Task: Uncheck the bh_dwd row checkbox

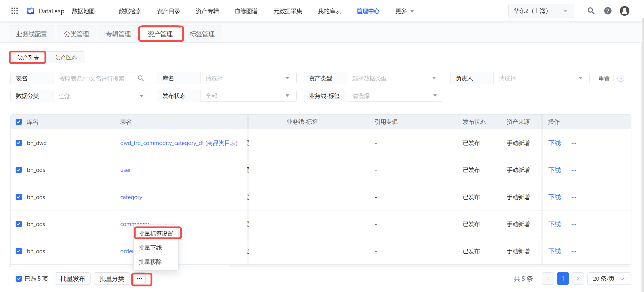Action: [19, 143]
